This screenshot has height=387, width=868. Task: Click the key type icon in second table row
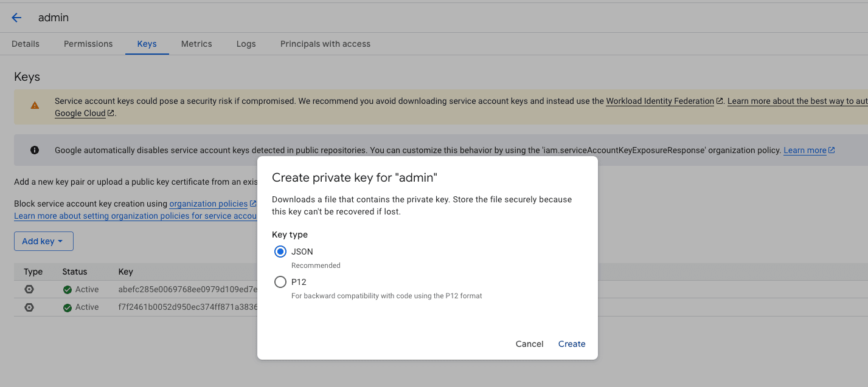pos(29,307)
